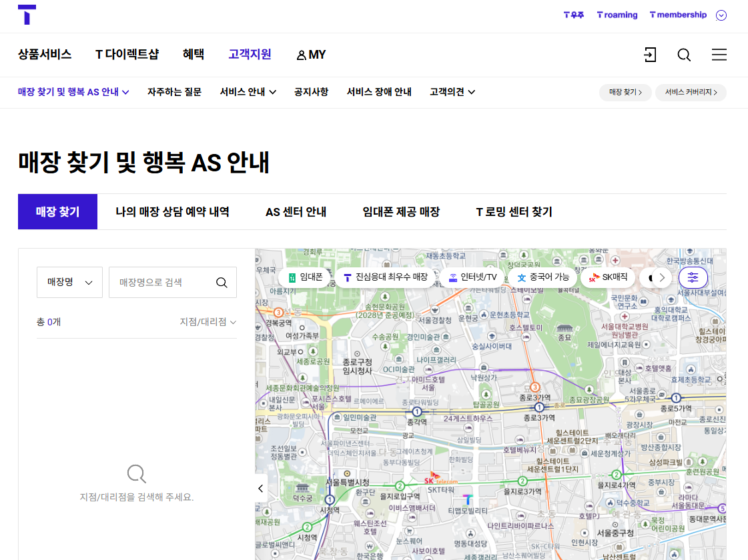Screen dimensions: 748x560
Task: Go to 자주하는 질문 page
Action: pyautogui.click(x=174, y=92)
